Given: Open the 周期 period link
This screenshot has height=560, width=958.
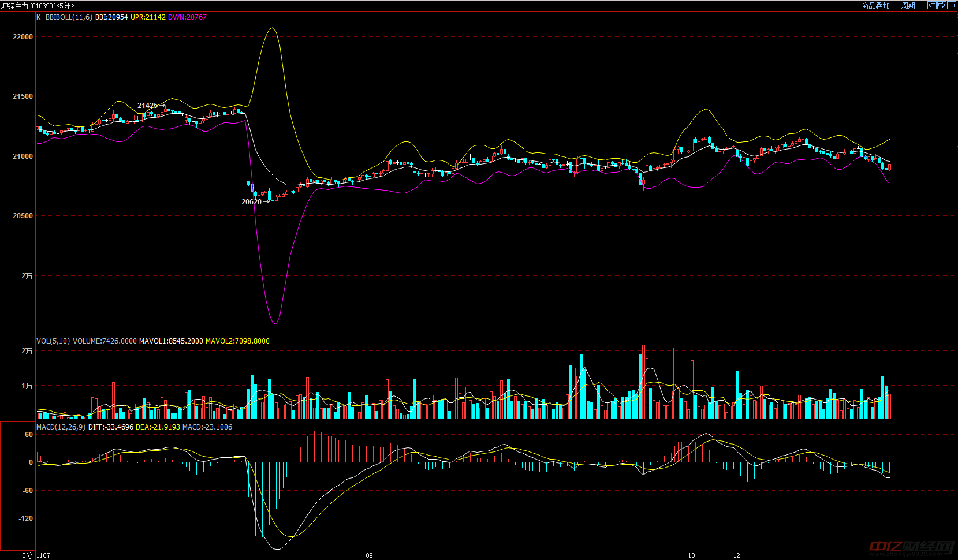Looking at the screenshot, I should tap(908, 6).
